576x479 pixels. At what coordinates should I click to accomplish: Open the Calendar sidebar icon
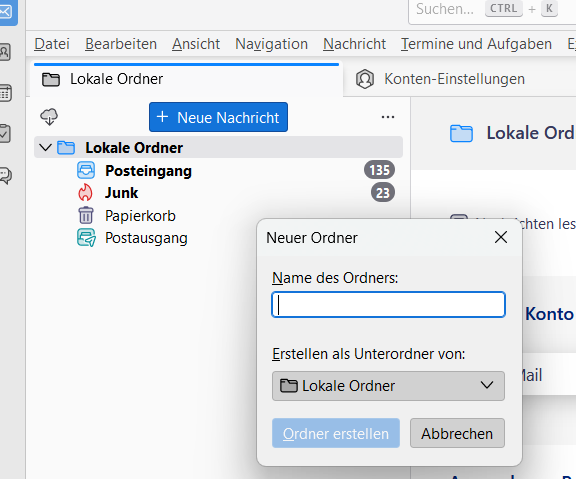pyautogui.click(x=5, y=93)
